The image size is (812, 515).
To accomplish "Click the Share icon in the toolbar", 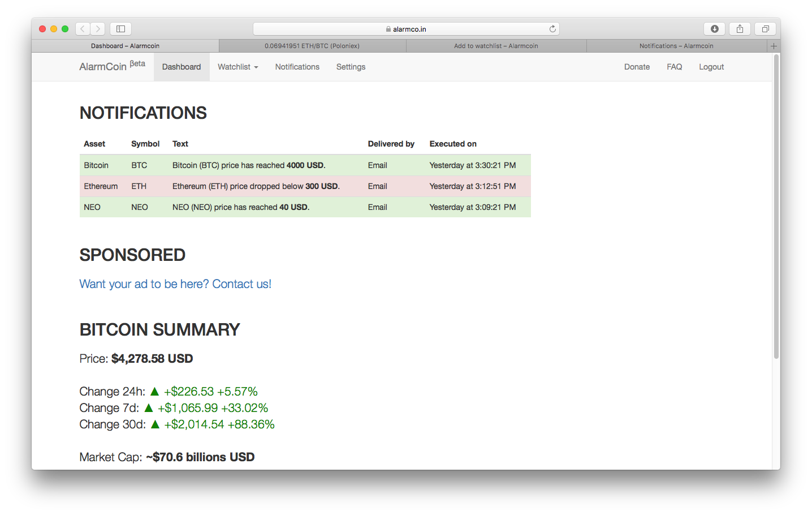I will [x=740, y=29].
